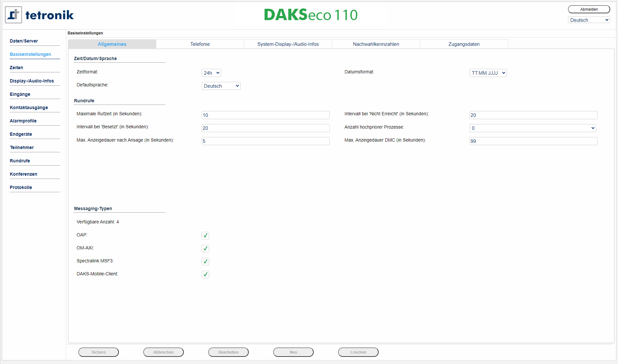Open the Nachwahlkennzahlen tab

[376, 44]
